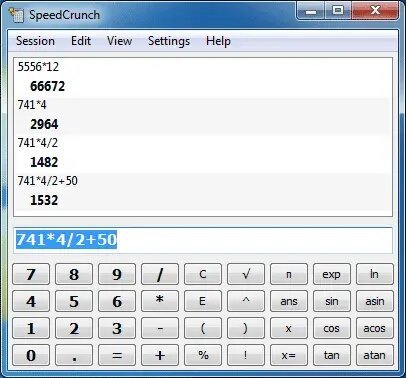
Task: Click the x variable key
Action: coord(289,328)
